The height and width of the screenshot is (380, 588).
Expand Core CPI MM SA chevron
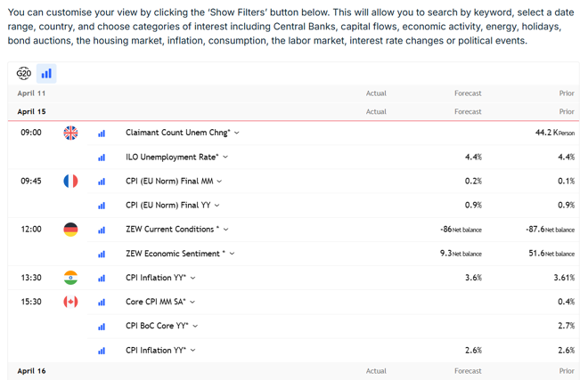192,302
